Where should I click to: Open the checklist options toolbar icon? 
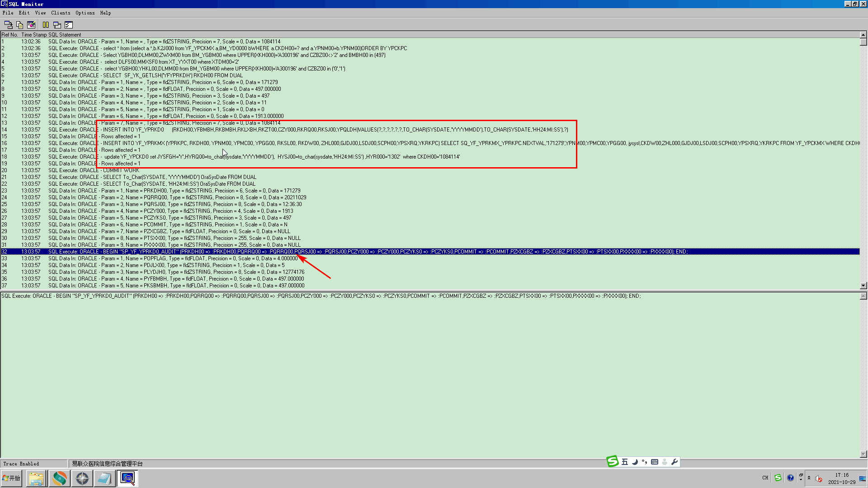coord(69,25)
